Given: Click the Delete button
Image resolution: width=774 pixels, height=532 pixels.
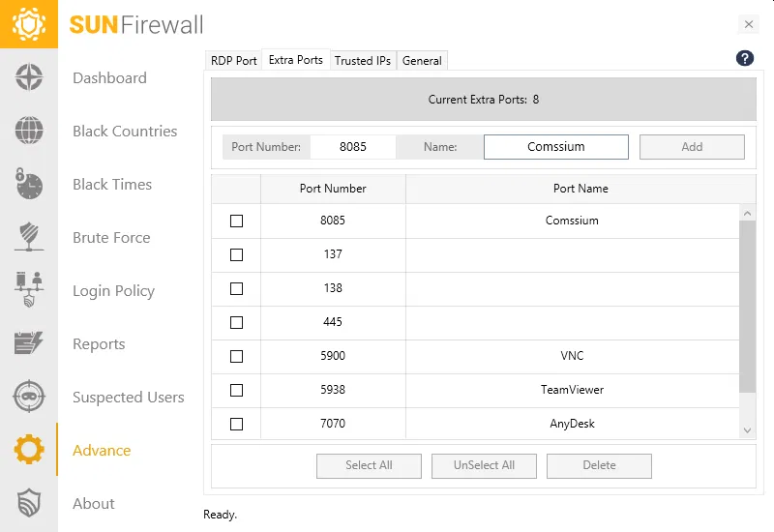Looking at the screenshot, I should point(599,465).
